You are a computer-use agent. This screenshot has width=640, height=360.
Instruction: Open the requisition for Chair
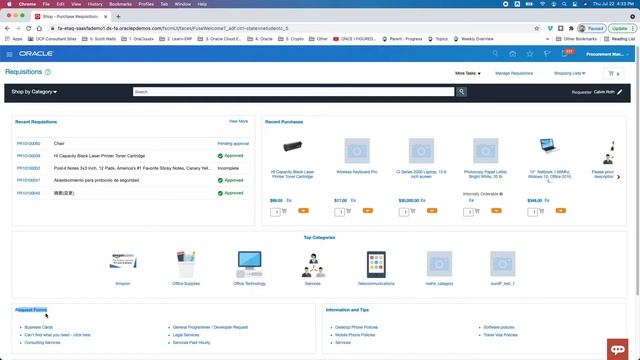[x=29, y=144]
